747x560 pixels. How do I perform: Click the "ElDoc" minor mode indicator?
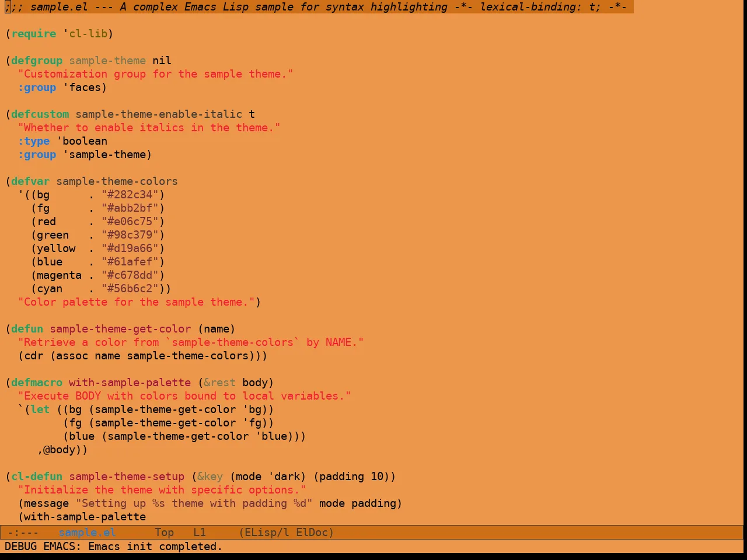tap(312, 533)
